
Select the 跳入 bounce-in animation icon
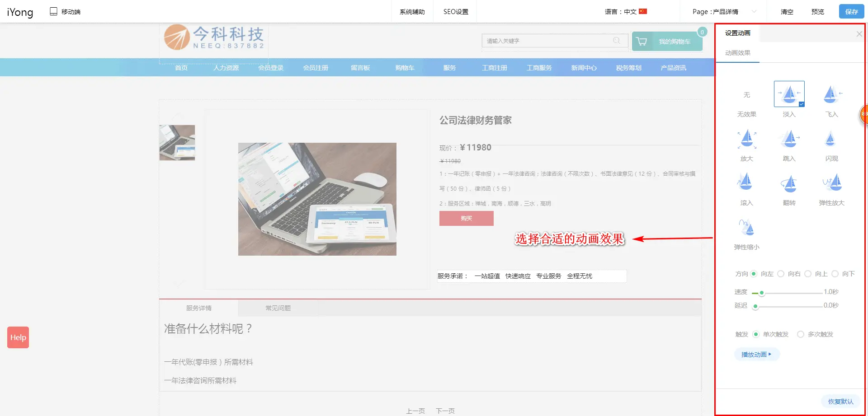tap(789, 139)
